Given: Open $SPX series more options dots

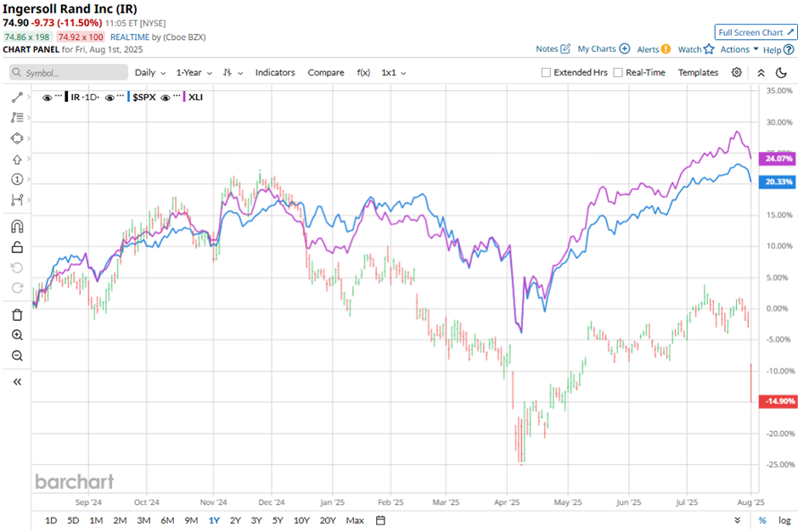Looking at the screenshot, I should tap(121, 96).
